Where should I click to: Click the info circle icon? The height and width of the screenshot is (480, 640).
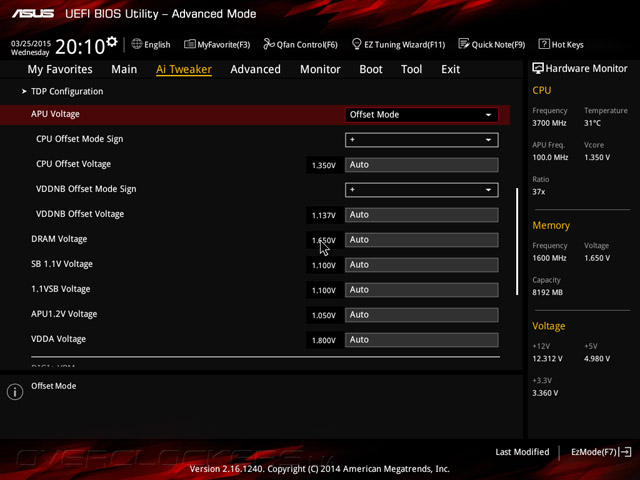15,392
